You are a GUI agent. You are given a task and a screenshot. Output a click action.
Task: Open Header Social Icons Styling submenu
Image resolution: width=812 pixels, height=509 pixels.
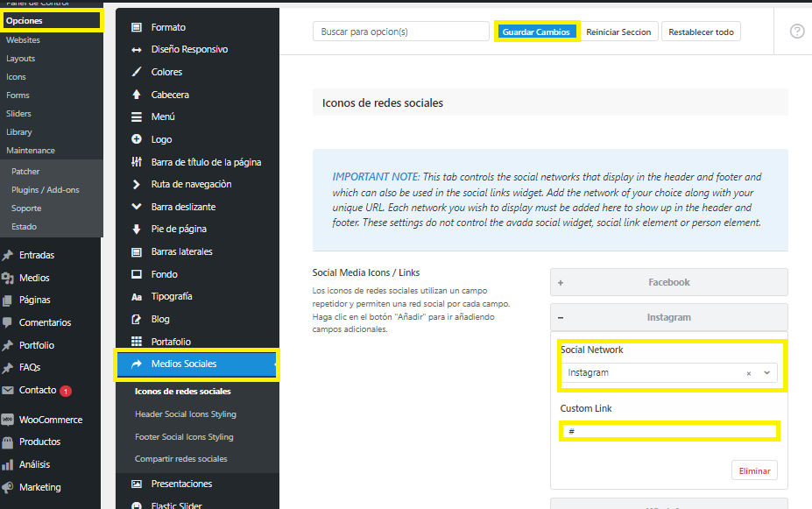(185, 414)
